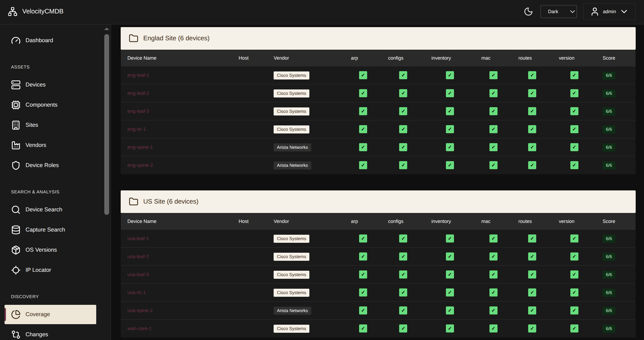Click the 6/6 score badge for usa-leaf-2
The image size is (644, 340).
[609, 256]
